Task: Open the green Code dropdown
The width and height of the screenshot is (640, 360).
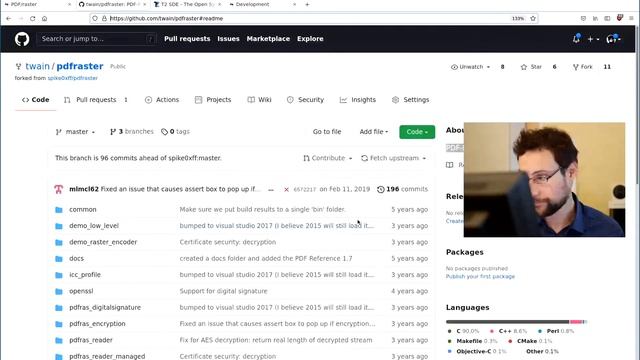Action: tap(417, 132)
